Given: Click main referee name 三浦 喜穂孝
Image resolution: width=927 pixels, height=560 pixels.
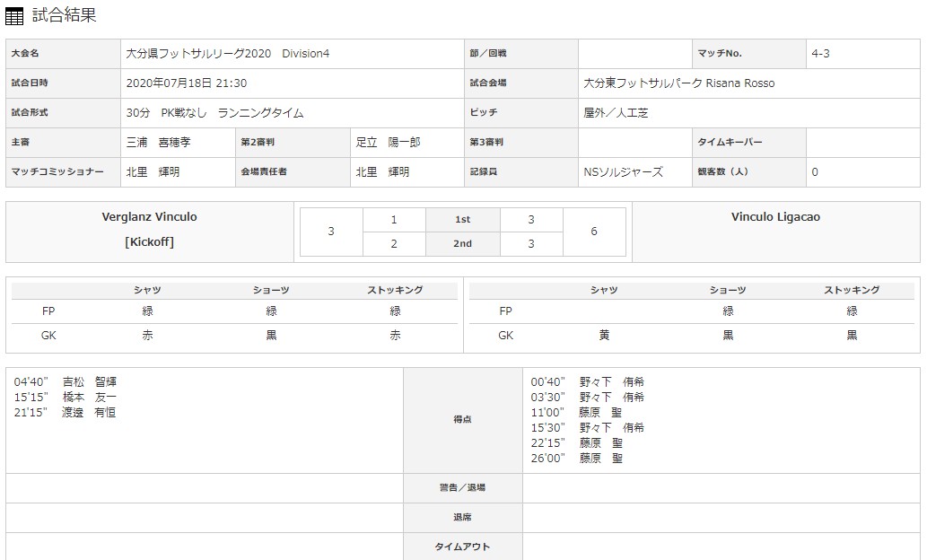Looking at the screenshot, I should tap(159, 143).
